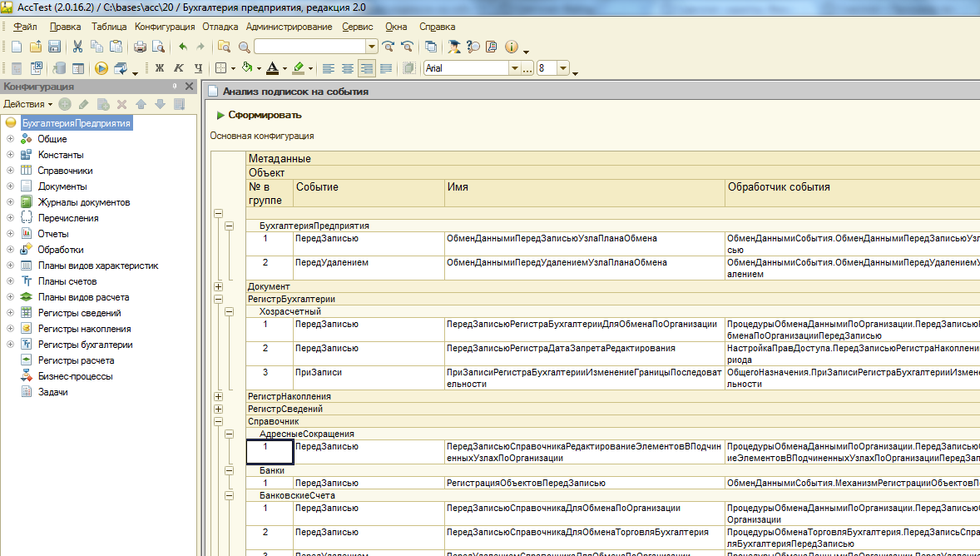Open the syntax assistant graduate-cap icon

454,47
